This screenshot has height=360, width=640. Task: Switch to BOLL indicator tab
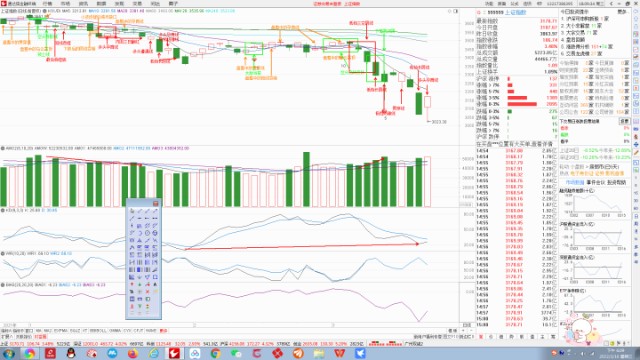point(98,331)
